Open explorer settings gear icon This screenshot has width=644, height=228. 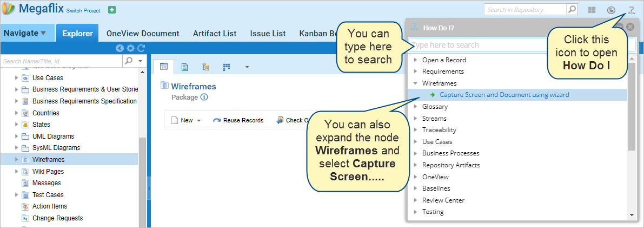point(130,48)
